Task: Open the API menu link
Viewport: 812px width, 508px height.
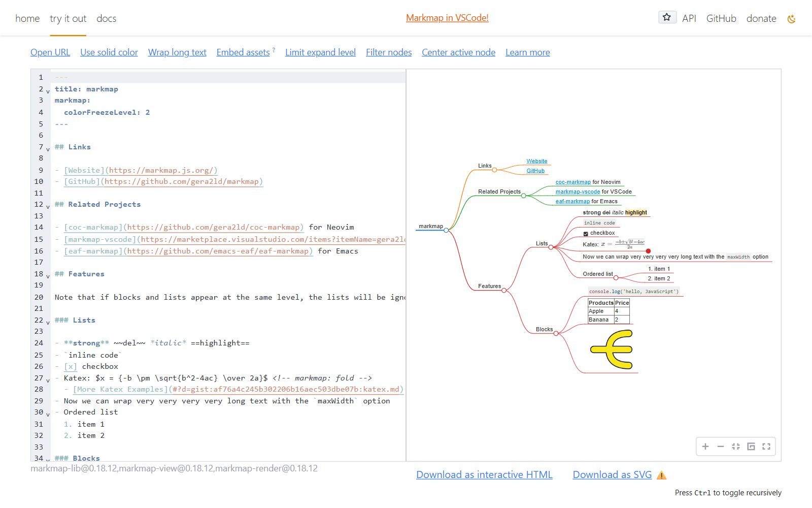Action: (689, 18)
